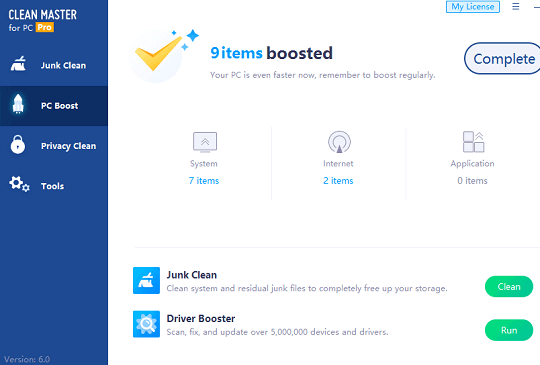Open Junk Clean in the sidebar
The height and width of the screenshot is (365, 540).
click(54, 65)
